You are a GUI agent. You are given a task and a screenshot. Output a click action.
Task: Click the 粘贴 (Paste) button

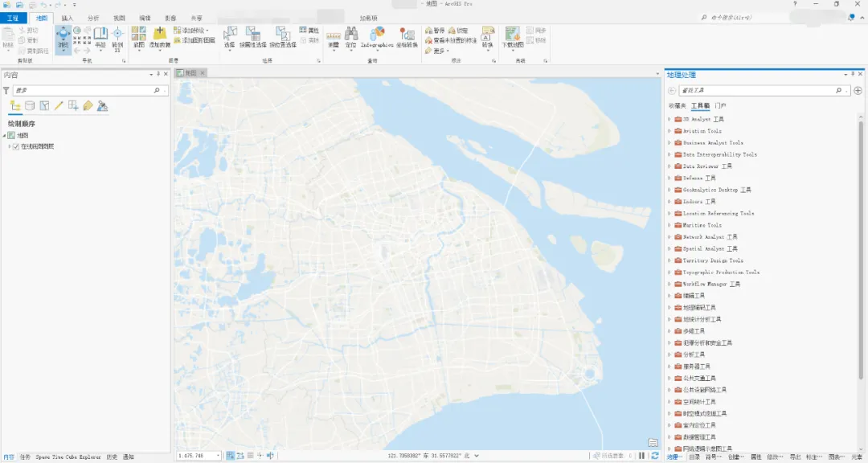(x=8, y=39)
